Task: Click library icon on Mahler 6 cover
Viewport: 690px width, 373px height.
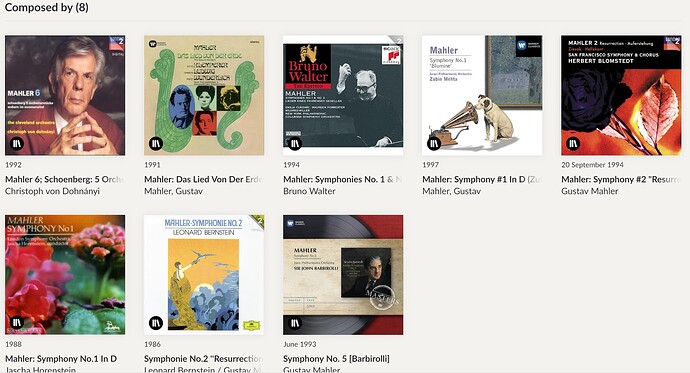Action: [x=17, y=143]
